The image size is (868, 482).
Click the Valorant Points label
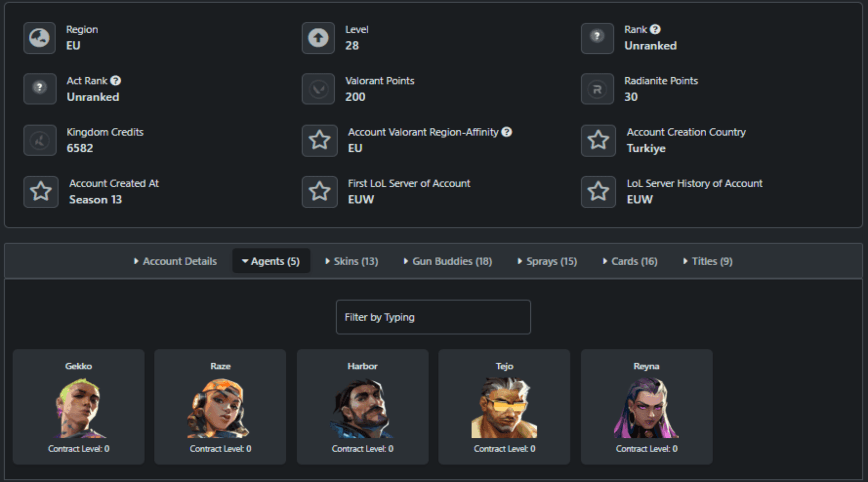[380, 81]
